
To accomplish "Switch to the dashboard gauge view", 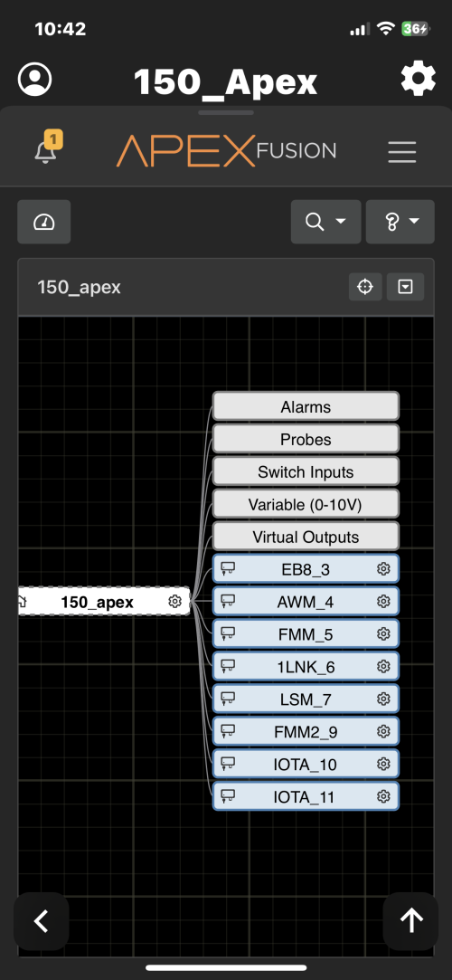I will [43, 222].
